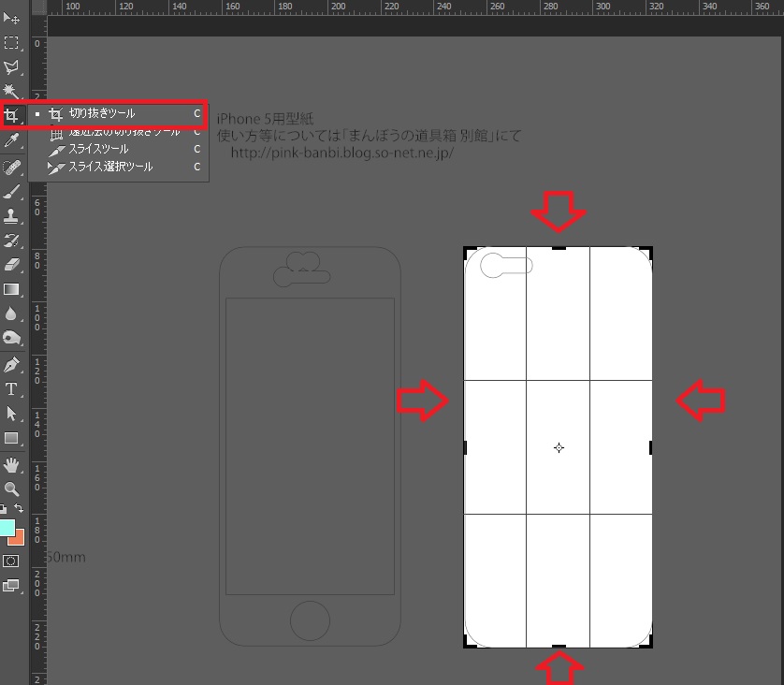Click the right middle crop handle
The image size is (784, 685).
click(x=651, y=447)
